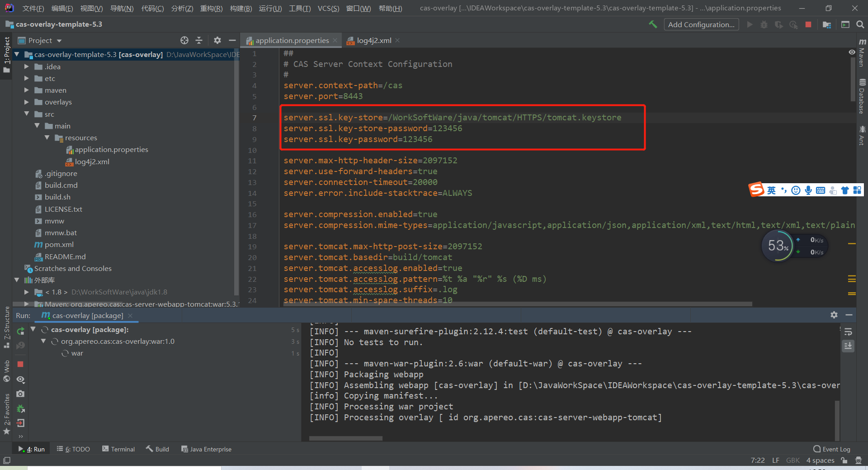The width and height of the screenshot is (868, 470).
Task: Open the Maven tool window on the right edge
Action: (x=862, y=52)
